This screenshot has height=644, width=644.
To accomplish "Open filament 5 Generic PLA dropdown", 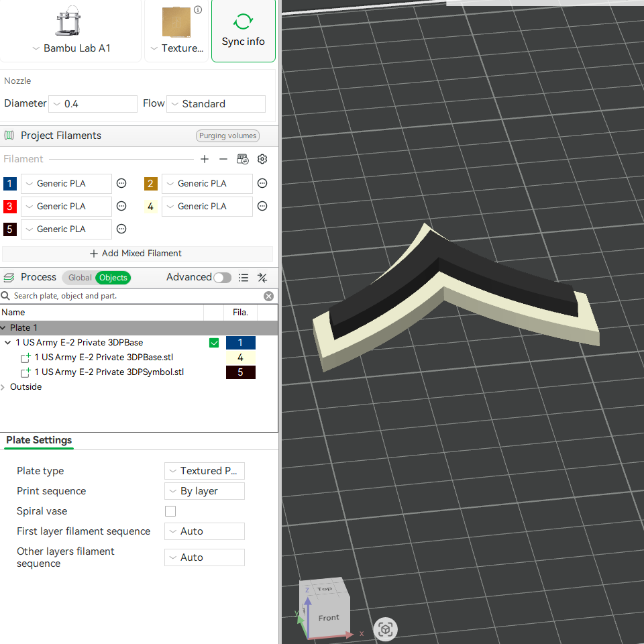I will (66, 229).
